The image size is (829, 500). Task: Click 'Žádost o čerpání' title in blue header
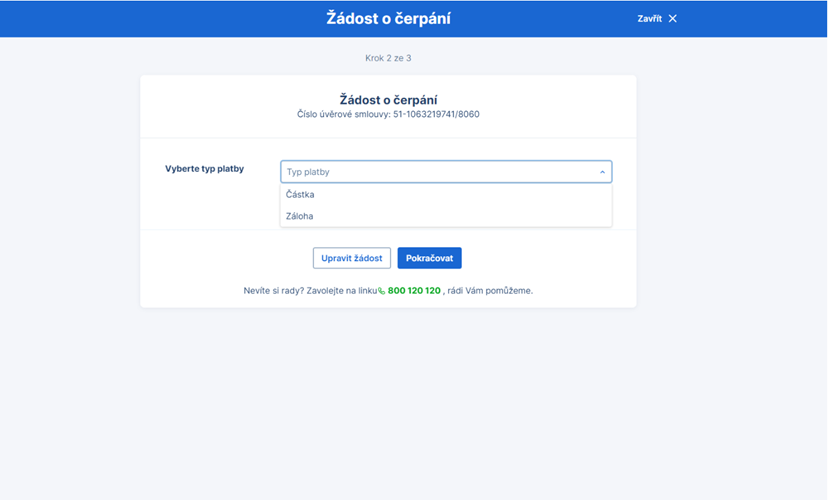click(388, 18)
